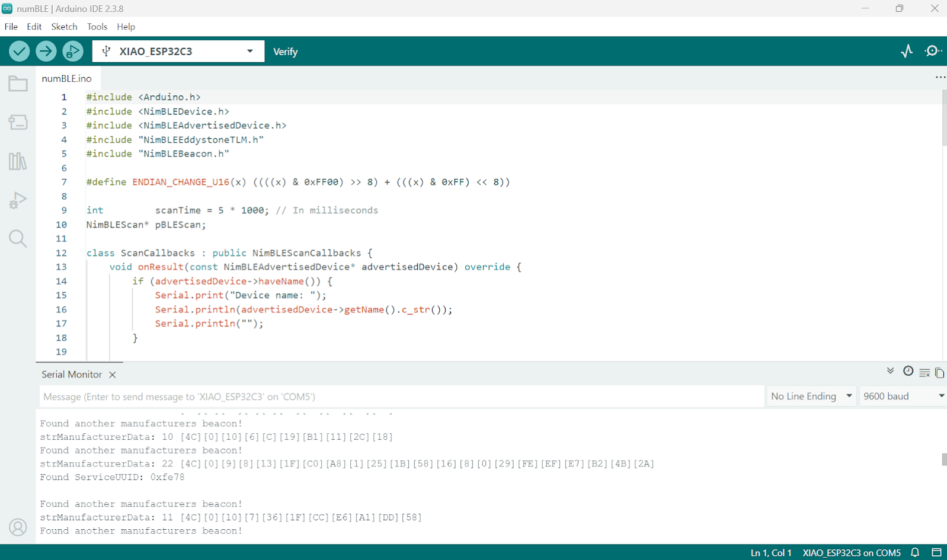Viewport: 947px width, 560px height.
Task: Click the NimBLEScan* pBLEScan; line
Action: click(146, 225)
